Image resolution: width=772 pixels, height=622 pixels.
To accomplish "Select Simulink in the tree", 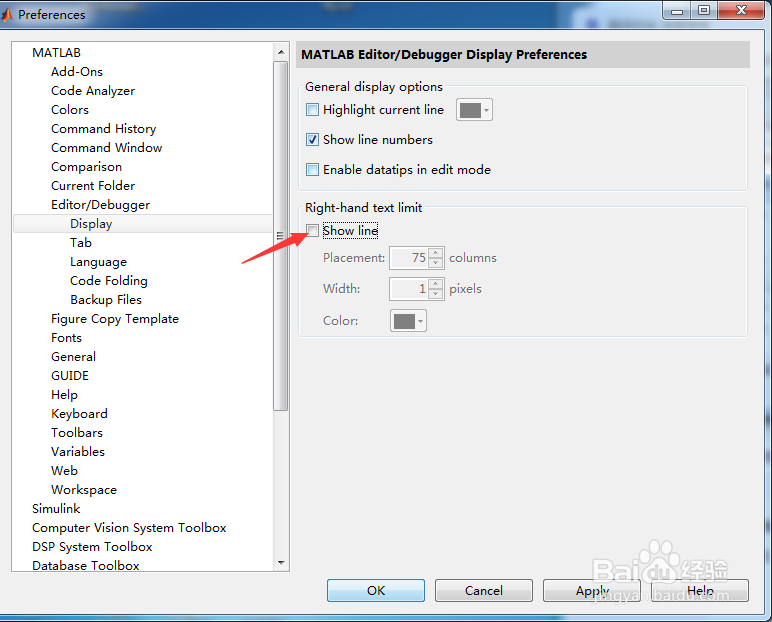I will pos(56,508).
